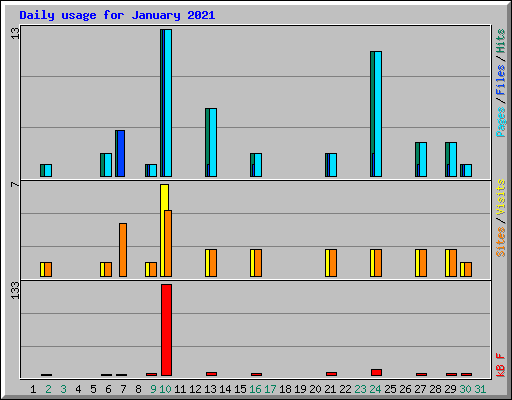The image size is (512, 400).
Task: Click the chart title 'Daily usage for January 2021'
Action: click(x=117, y=15)
